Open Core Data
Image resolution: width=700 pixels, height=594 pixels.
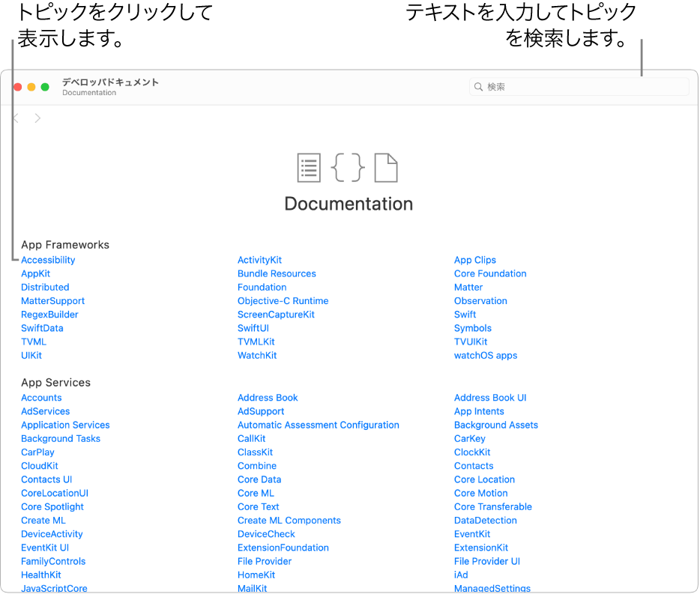pos(259,479)
